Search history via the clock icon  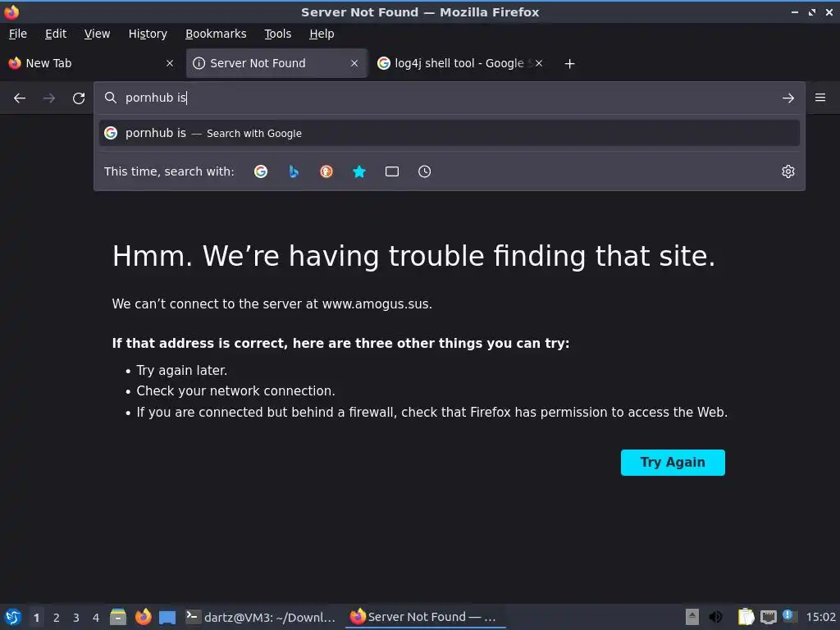[x=424, y=171]
